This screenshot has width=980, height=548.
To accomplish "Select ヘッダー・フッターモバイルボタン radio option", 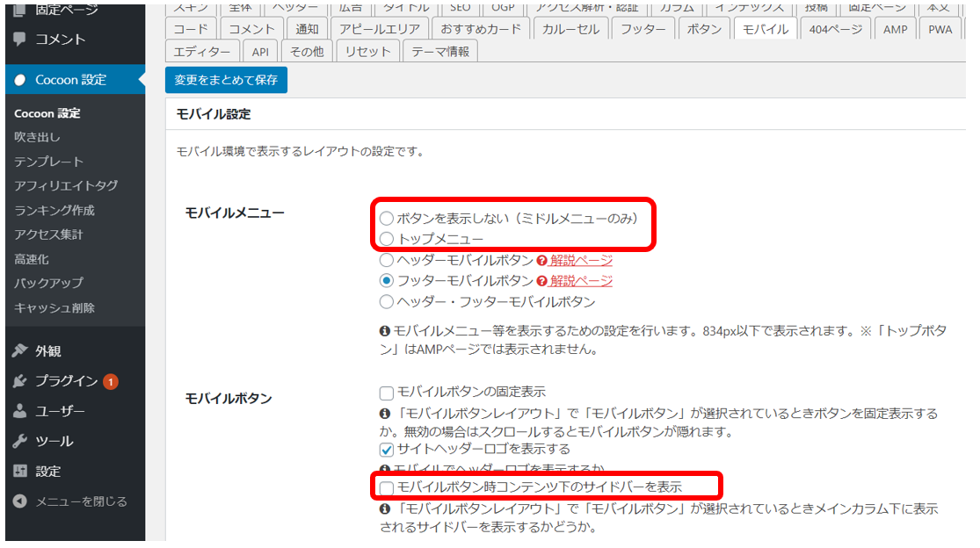I will coord(386,302).
